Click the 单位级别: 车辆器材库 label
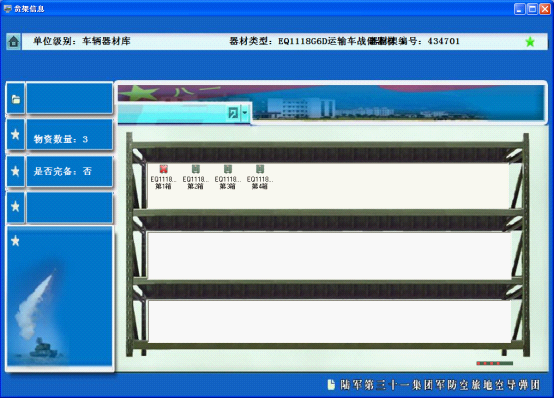 [x=82, y=41]
